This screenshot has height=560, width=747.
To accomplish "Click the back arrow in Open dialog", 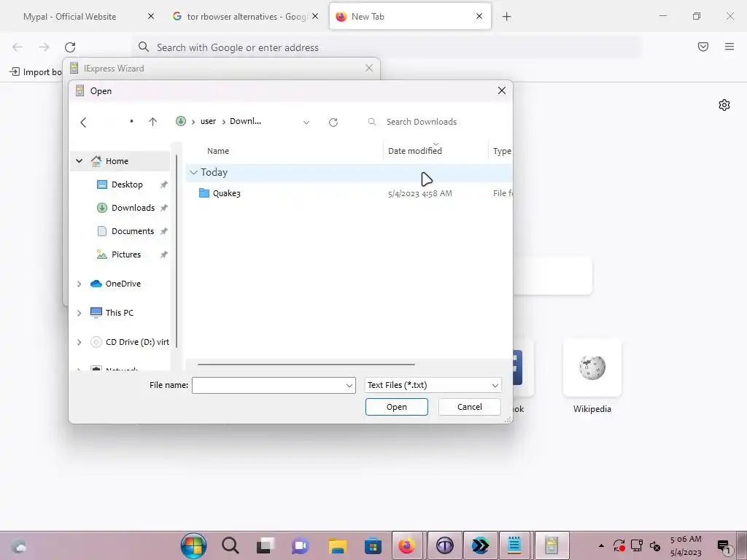I will click(83, 122).
